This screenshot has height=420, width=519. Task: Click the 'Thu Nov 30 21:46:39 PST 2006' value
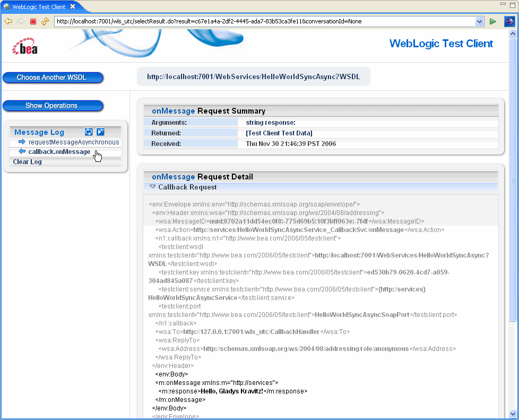pos(291,144)
